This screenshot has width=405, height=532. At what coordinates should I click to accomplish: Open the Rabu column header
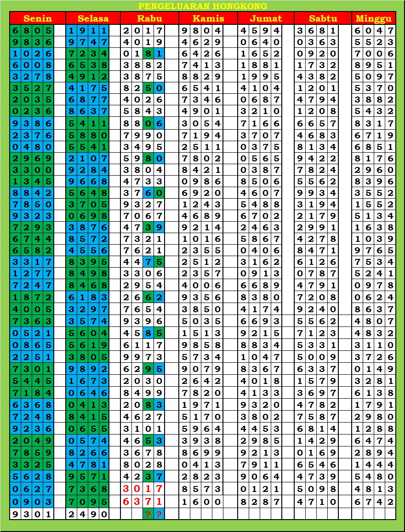149,18
